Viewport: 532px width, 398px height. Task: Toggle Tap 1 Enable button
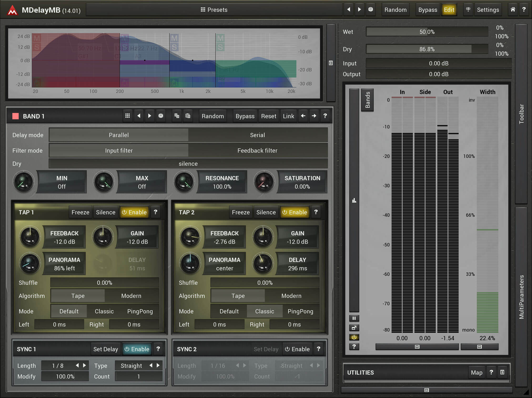(x=134, y=212)
